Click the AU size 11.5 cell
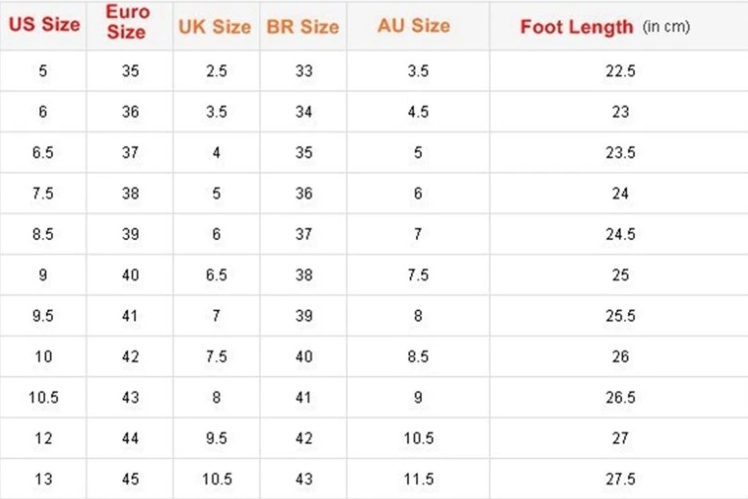 (x=418, y=478)
